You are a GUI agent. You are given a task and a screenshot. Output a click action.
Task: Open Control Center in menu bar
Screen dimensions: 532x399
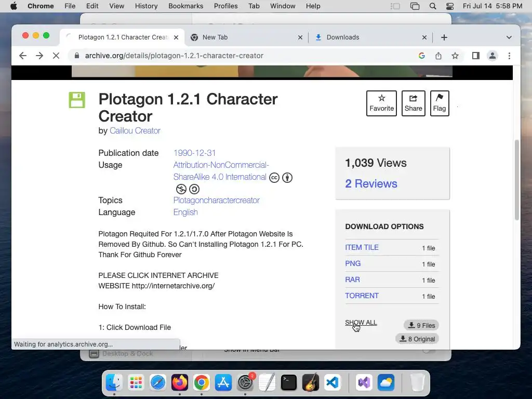point(450,6)
